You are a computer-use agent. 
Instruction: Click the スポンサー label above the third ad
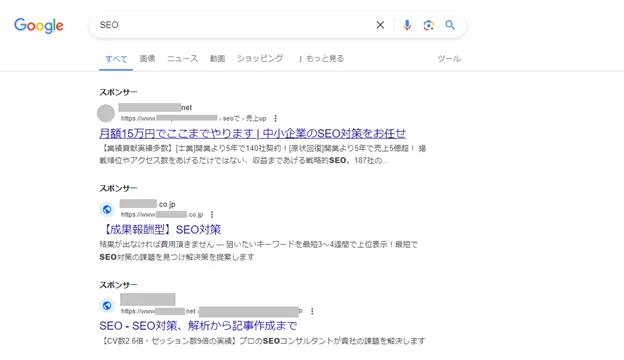pos(118,285)
